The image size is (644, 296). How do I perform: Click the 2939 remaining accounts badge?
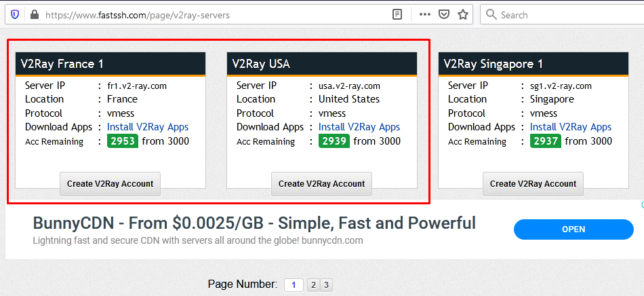tap(334, 141)
